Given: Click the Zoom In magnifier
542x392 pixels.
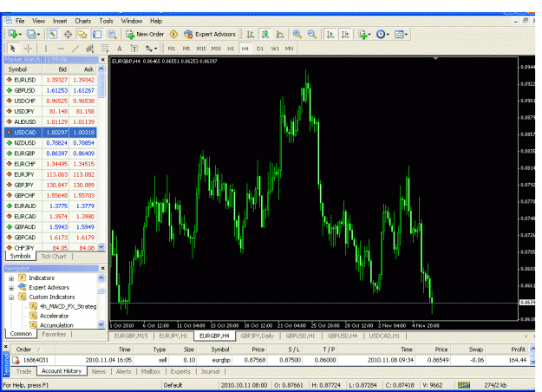Looking at the screenshot, I should point(297,34).
